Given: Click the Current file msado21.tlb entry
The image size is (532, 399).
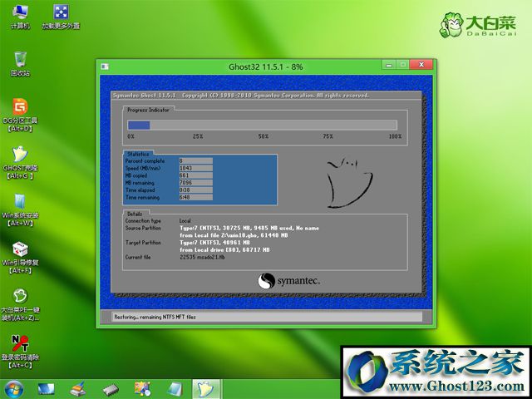Looking at the screenshot, I should coord(202,257).
